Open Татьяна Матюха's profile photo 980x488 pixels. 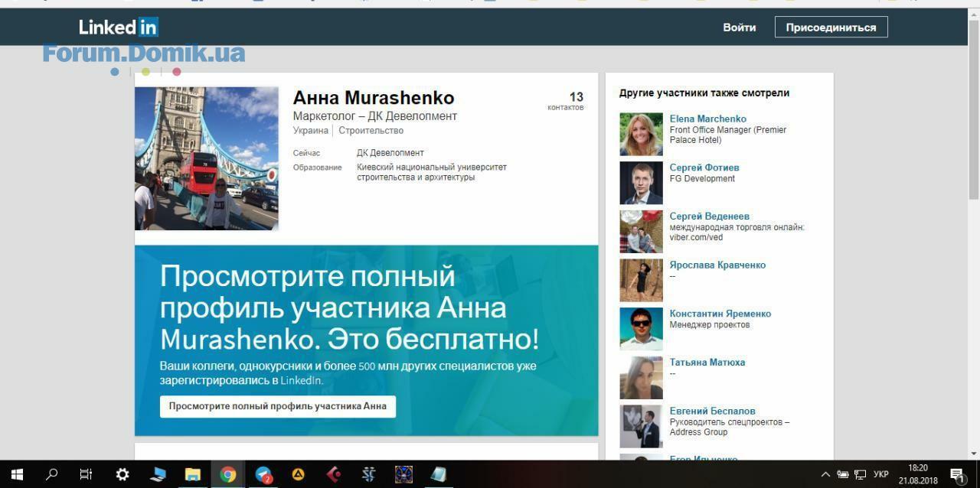641,378
